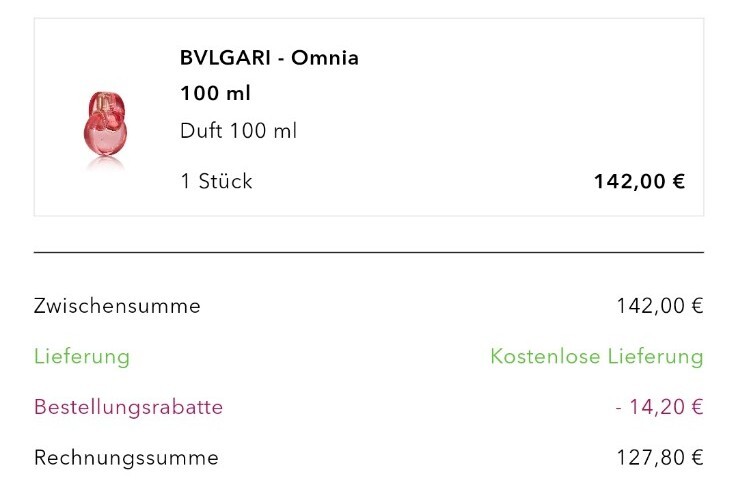
Task: Click the total amount 127,80 €
Action: 660,457
